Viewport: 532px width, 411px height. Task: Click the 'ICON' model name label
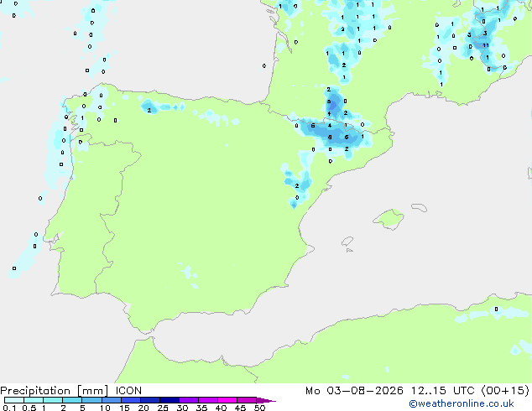click(128, 391)
